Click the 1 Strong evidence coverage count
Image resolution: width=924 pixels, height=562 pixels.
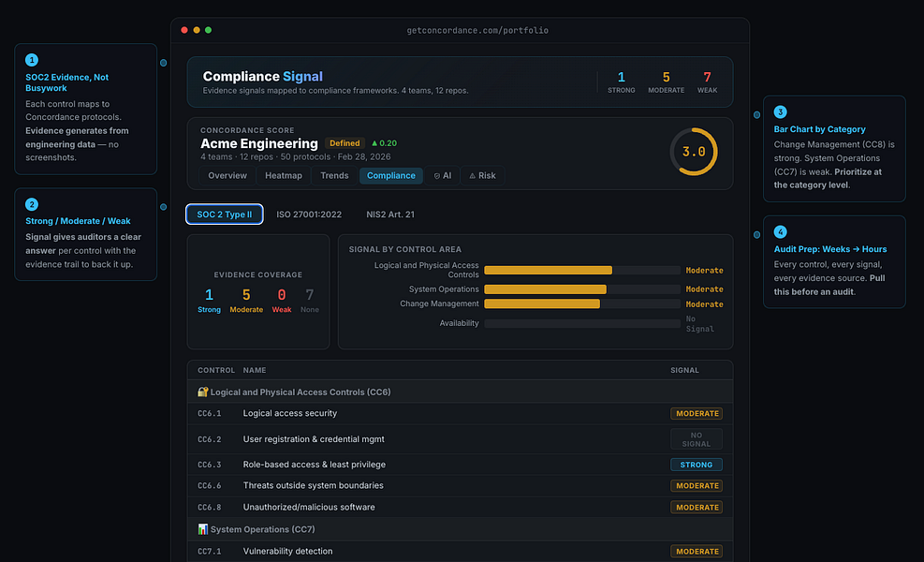(209, 300)
